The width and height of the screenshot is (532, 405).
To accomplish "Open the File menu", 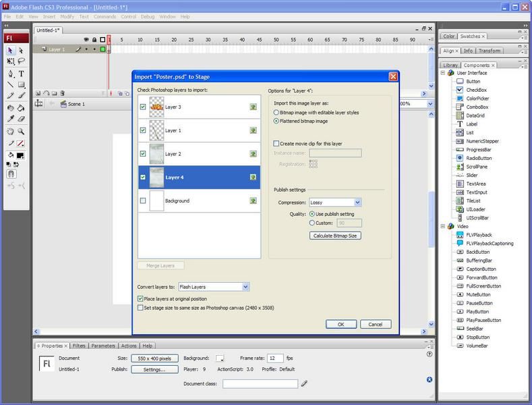I will pos(7,16).
